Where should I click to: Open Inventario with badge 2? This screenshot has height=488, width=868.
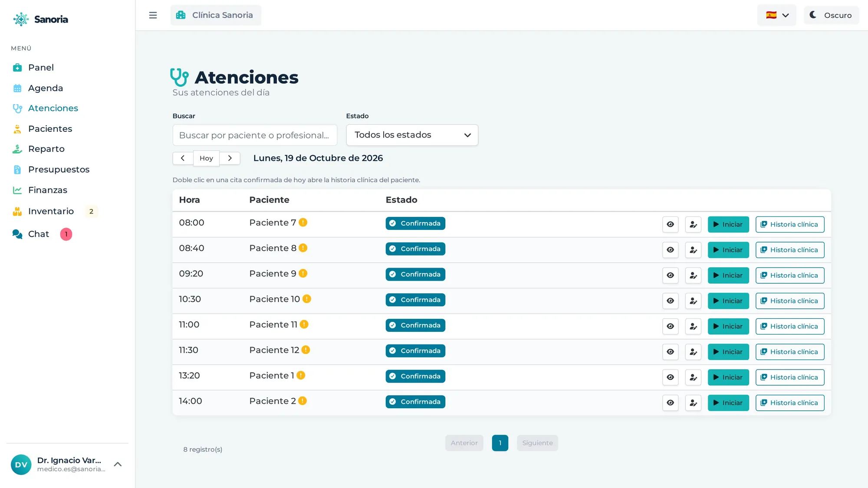click(x=55, y=211)
